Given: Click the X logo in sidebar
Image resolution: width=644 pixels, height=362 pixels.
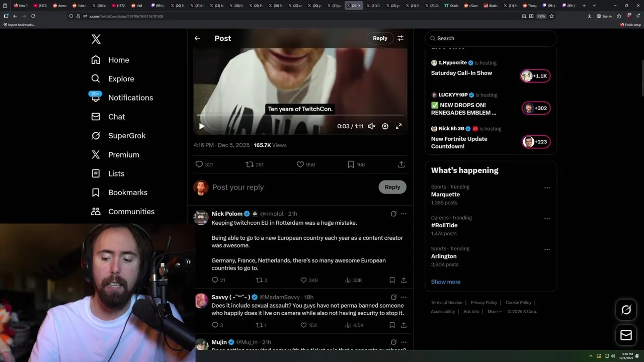Looking at the screenshot, I should point(96,39).
